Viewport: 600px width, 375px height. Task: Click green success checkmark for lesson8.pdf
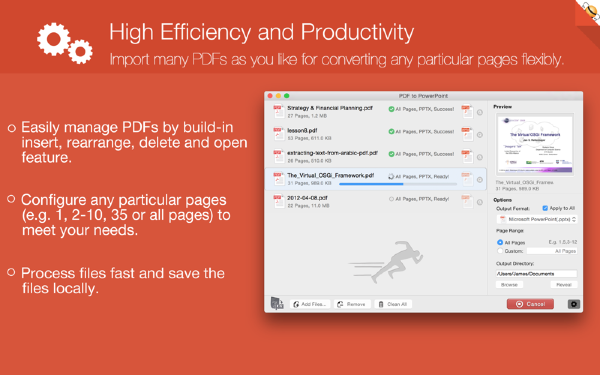391,132
